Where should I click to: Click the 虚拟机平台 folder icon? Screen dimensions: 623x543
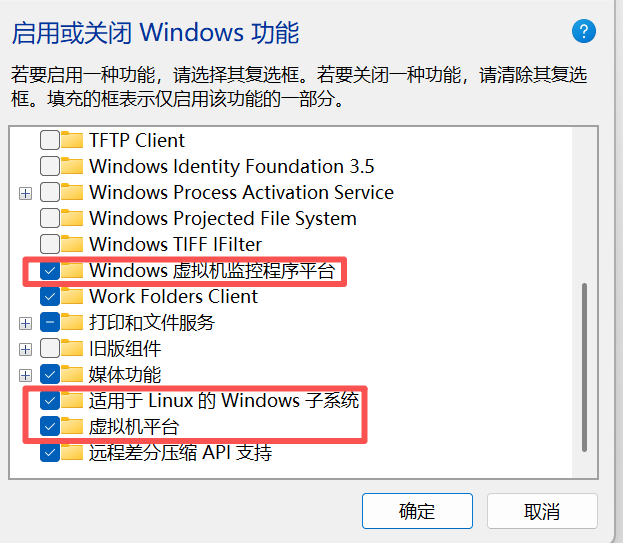tap(72, 427)
